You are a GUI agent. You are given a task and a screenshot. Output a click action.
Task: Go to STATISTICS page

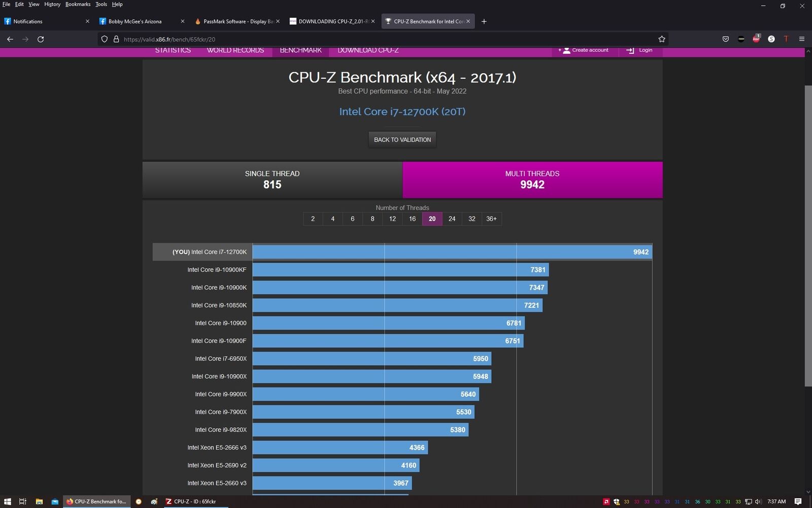[173, 50]
